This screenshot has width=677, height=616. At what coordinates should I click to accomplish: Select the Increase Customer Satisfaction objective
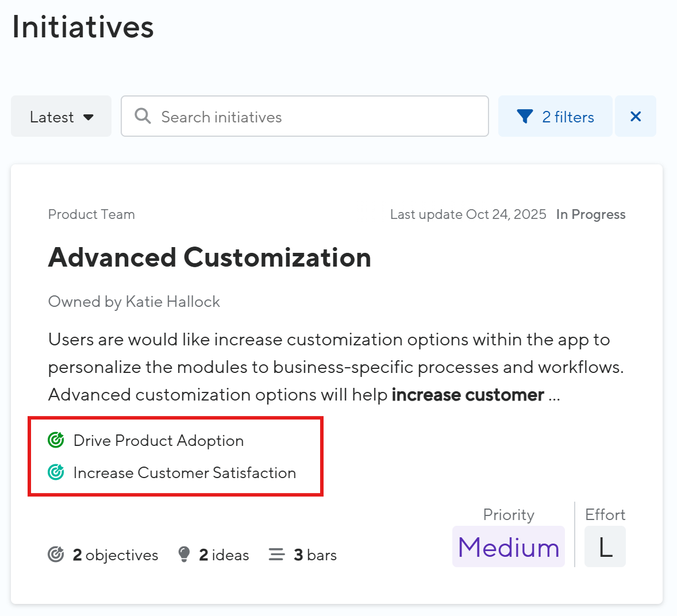click(x=184, y=473)
